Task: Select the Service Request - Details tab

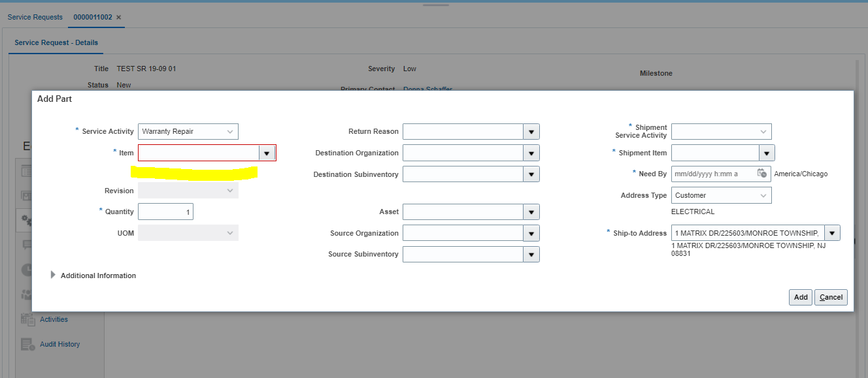Action: (56, 42)
